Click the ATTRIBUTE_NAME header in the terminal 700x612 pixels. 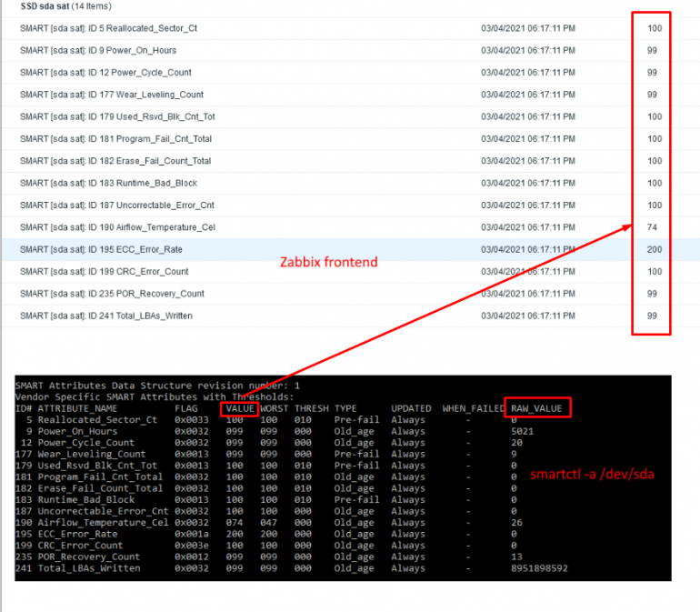77,408
